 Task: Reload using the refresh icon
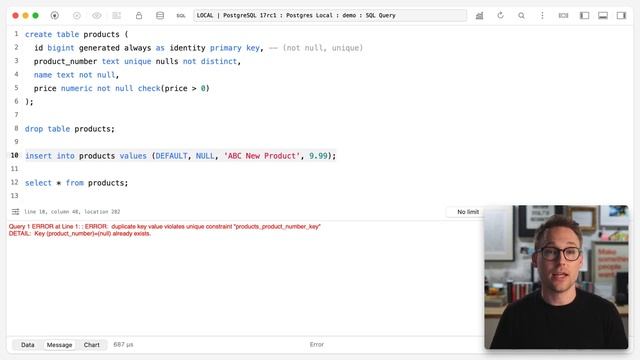click(500, 16)
